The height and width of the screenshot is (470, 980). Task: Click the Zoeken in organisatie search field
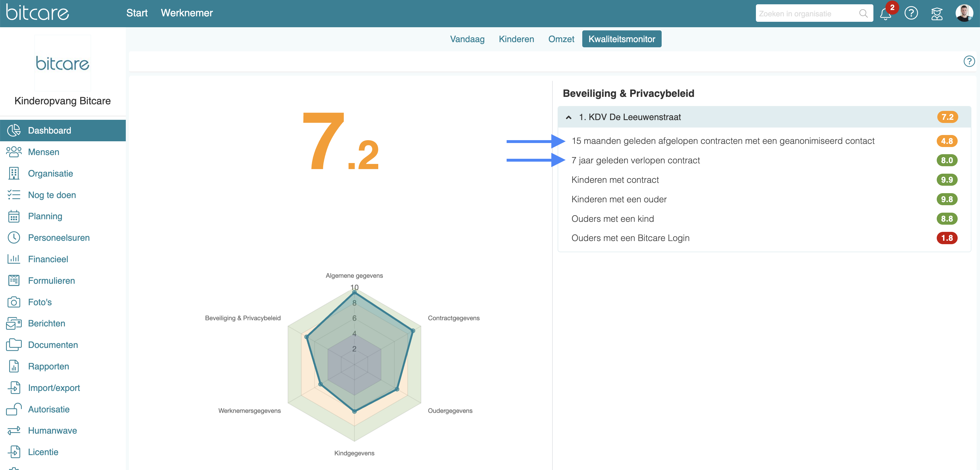(807, 14)
